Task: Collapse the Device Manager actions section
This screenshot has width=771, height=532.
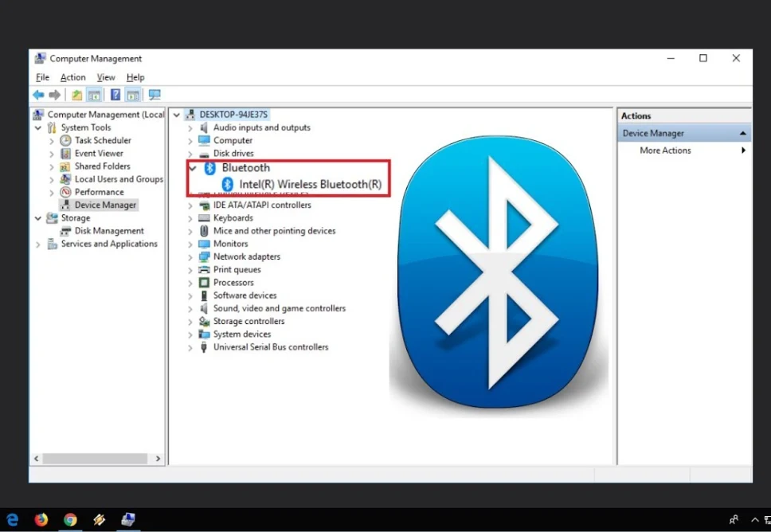Action: pyautogui.click(x=742, y=133)
